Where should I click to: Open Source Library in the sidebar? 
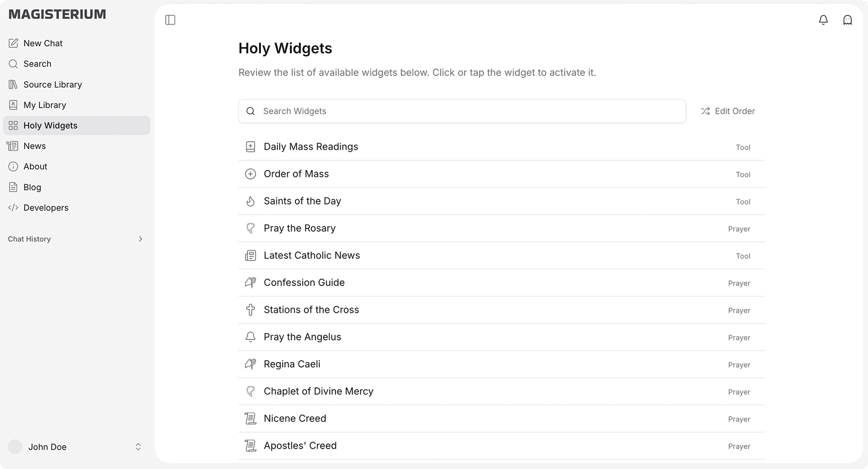pos(52,85)
